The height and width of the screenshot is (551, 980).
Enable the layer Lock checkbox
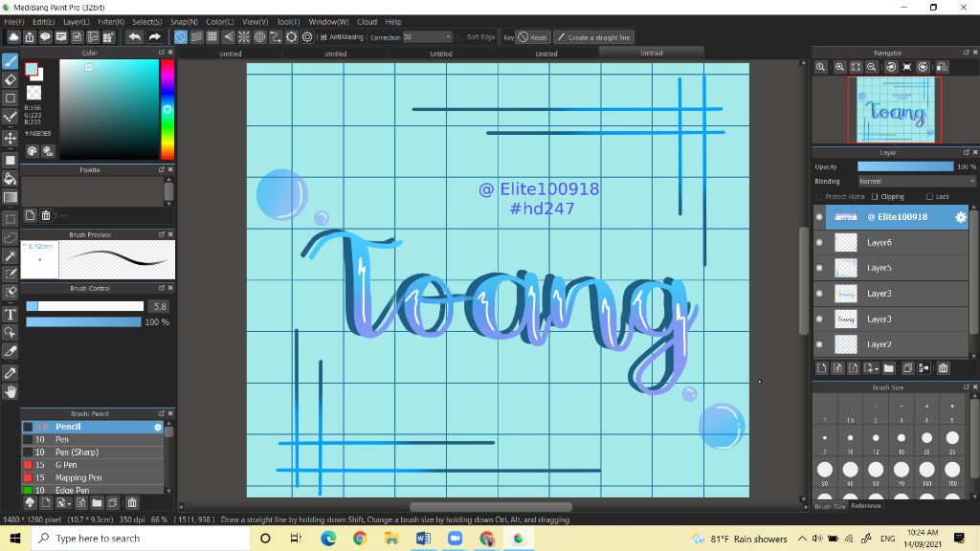point(929,197)
